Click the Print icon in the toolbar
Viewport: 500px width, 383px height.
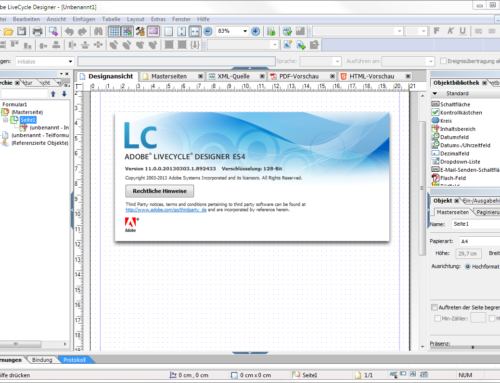click(x=37, y=32)
